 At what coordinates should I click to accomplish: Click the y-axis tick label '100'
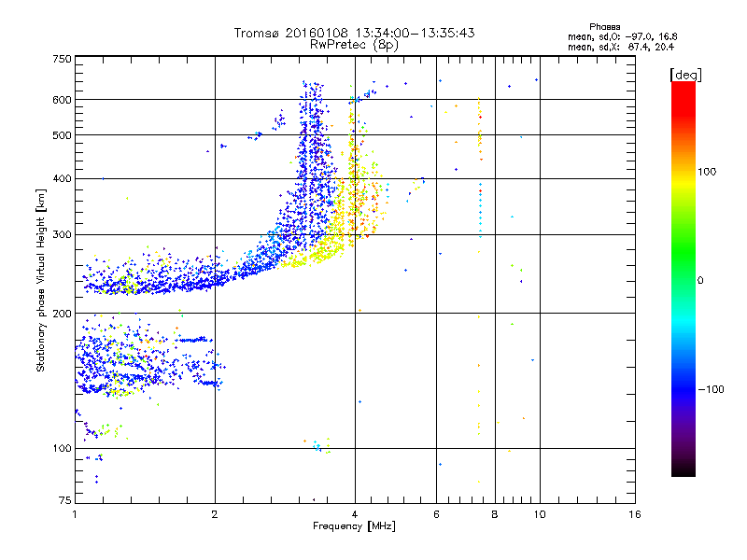(62, 448)
